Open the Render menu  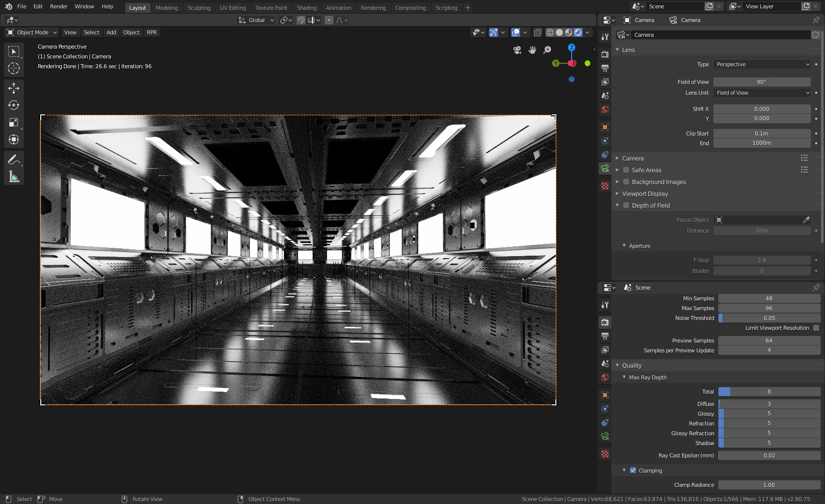coord(58,6)
